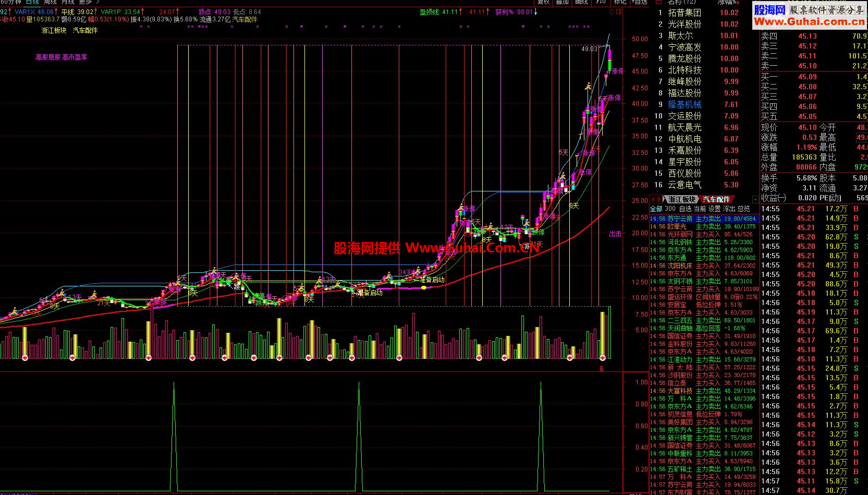Screen dimensions: 868x495
Task: Switch to the 日线 daily chart period
Action: pos(32,2)
